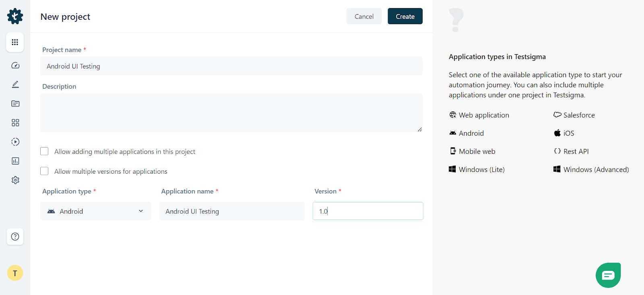Open the green chat support widget
This screenshot has height=295, width=644.
pos(608,275)
